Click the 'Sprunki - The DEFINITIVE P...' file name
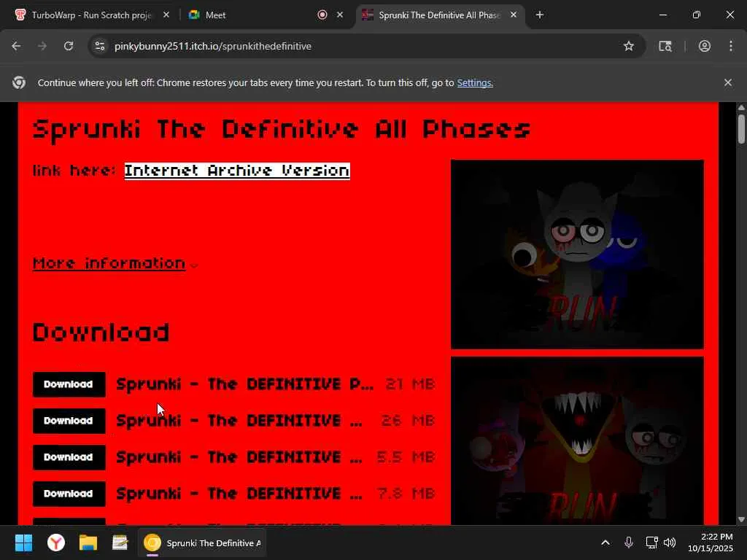 click(245, 384)
